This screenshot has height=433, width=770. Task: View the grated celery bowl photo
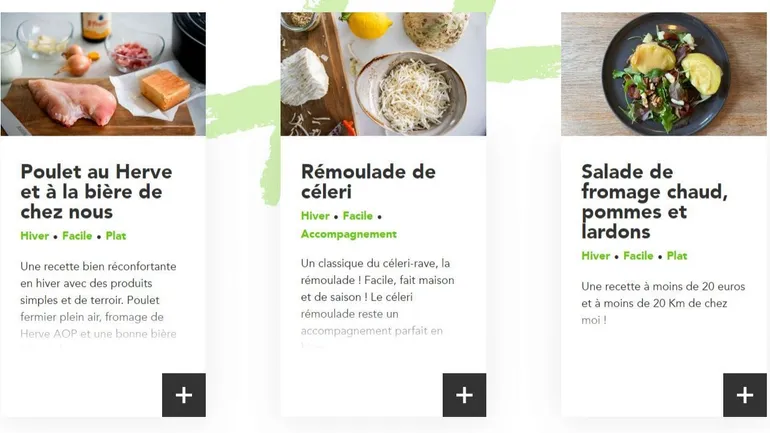click(x=383, y=74)
